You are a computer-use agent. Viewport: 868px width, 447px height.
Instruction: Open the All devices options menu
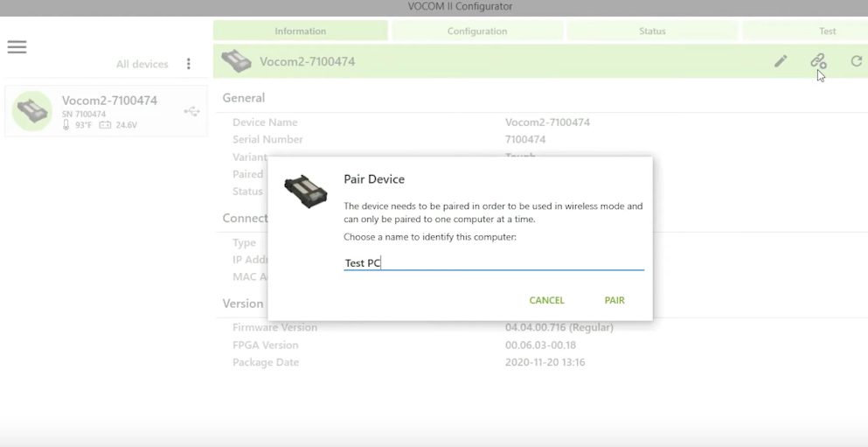(x=188, y=64)
